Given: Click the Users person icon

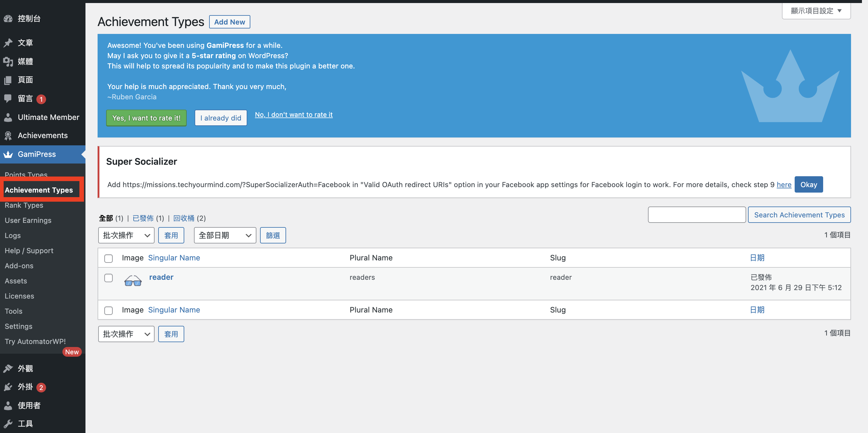Looking at the screenshot, I should [x=8, y=405].
